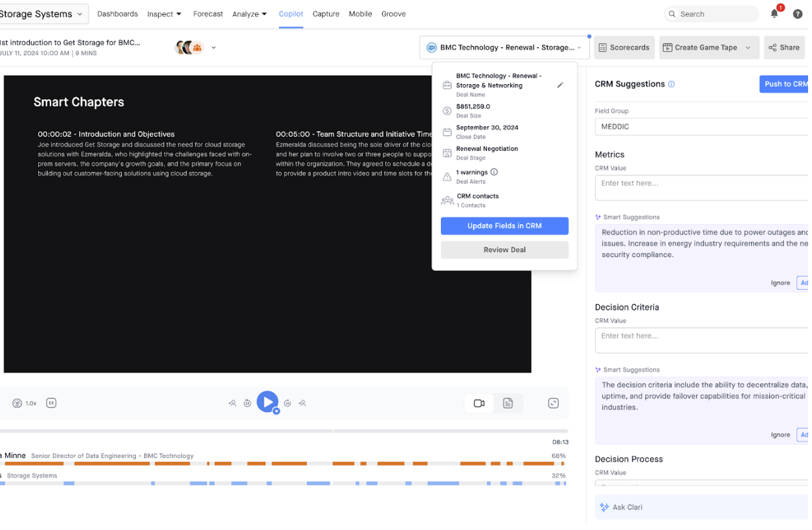Viewport: 812px width, 530px height.
Task: Open the Inspect dropdown menu
Action: coord(164,14)
